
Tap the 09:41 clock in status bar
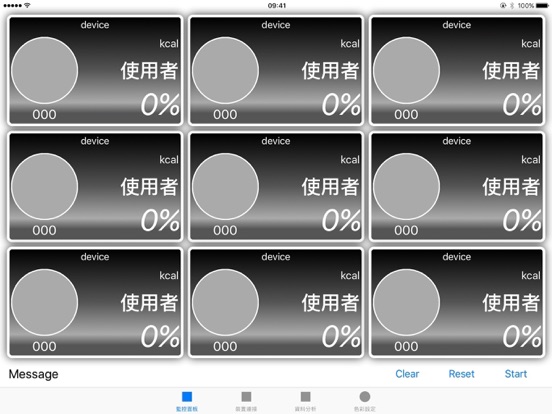(277, 5)
